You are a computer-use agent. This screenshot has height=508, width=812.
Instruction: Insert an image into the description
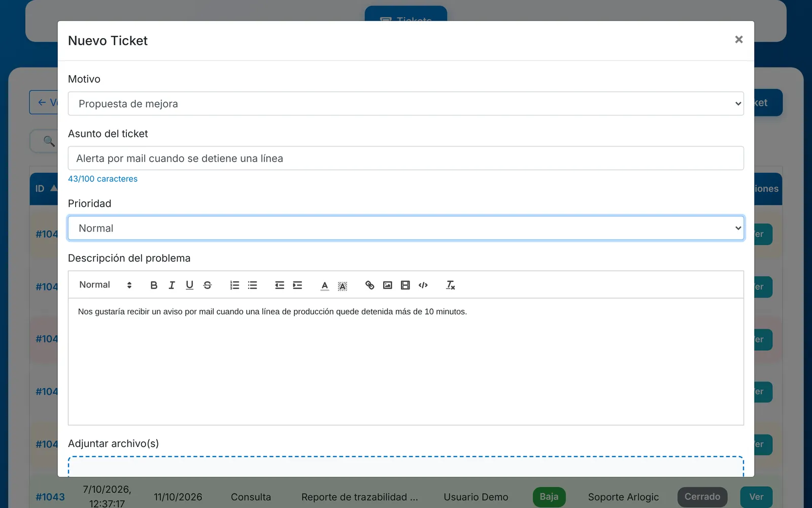pyautogui.click(x=388, y=285)
